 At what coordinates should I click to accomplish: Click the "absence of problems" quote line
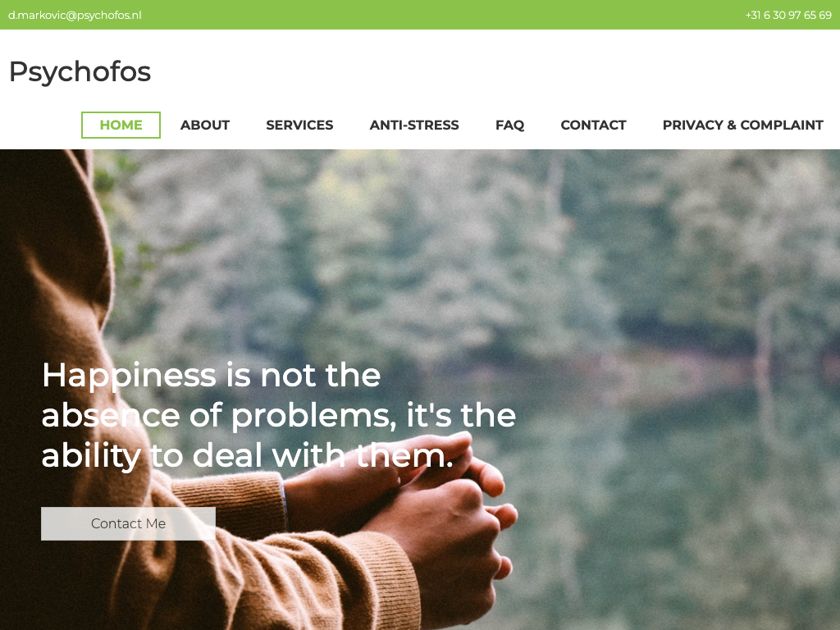click(279, 415)
